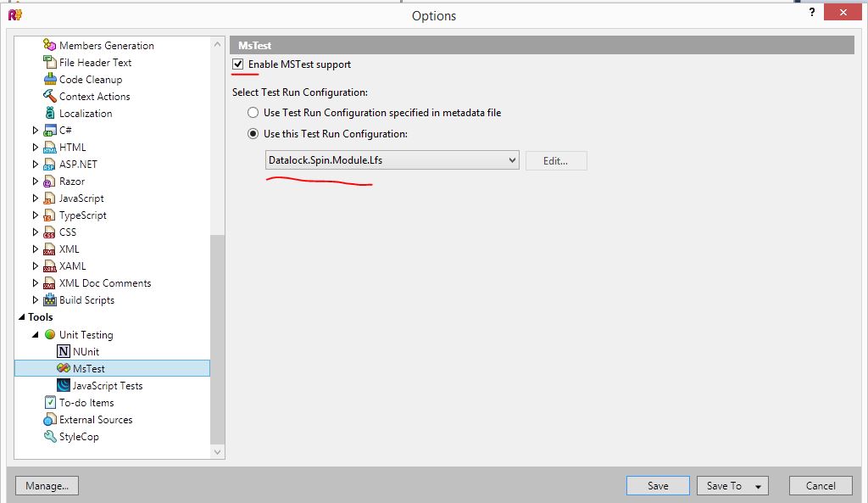This screenshot has width=868, height=503.
Task: Click the NUnit 'N' icon
Action: [64, 351]
